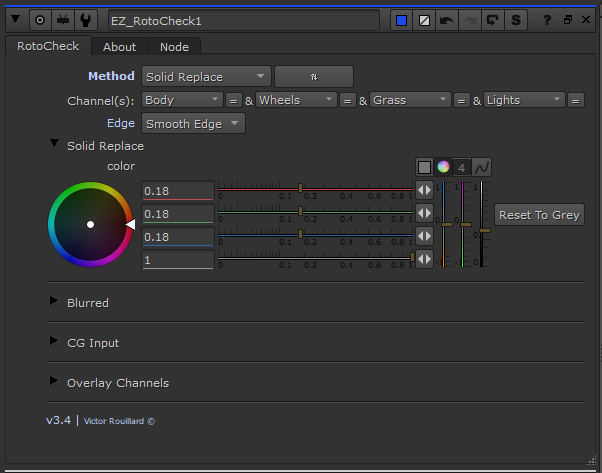Toggle the channel count 4 button

(462, 167)
